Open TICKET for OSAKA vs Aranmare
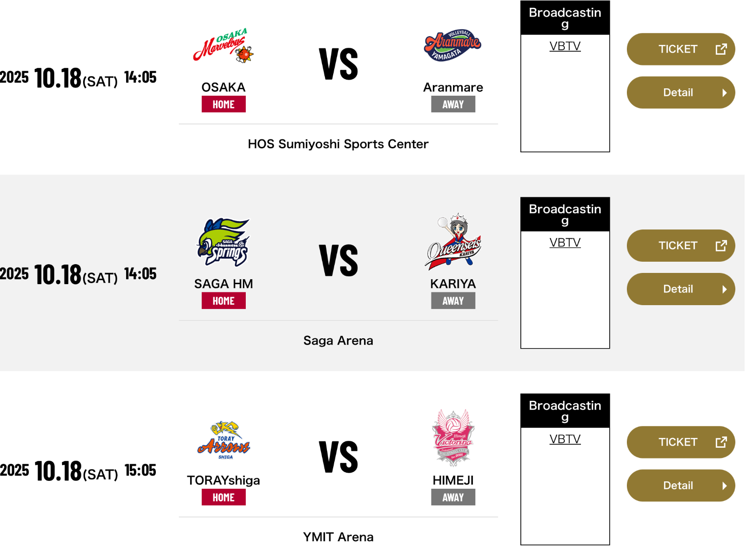Image resolution: width=750 pixels, height=560 pixels. click(x=681, y=49)
